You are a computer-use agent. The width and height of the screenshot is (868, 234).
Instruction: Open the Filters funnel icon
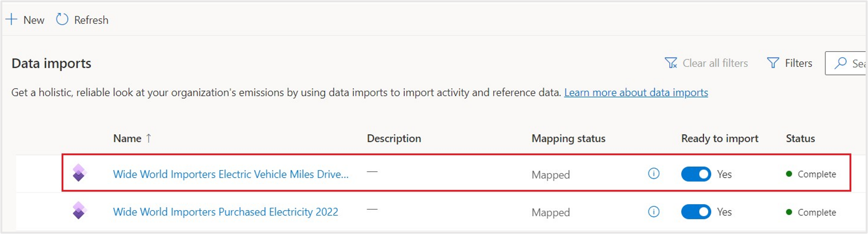coord(773,63)
